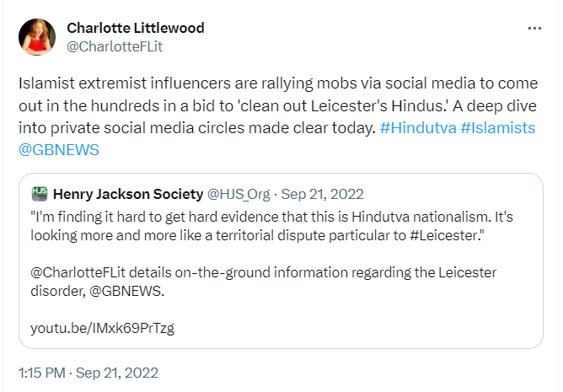The image size is (563, 392).
Task: Click the Henry Jackson Society account name
Action: pos(126,193)
